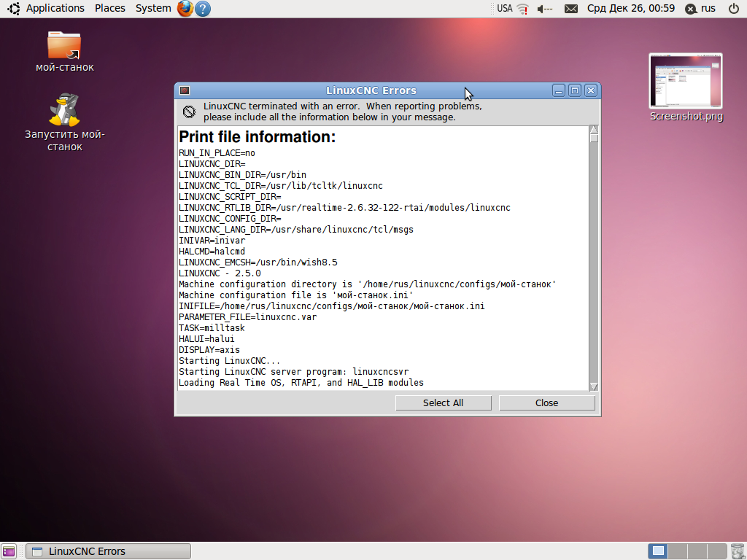Screen dimensions: 747x560
Task: Click the line 'PARAMETER_FILE=linuxcnc.var'
Action: [248, 318]
